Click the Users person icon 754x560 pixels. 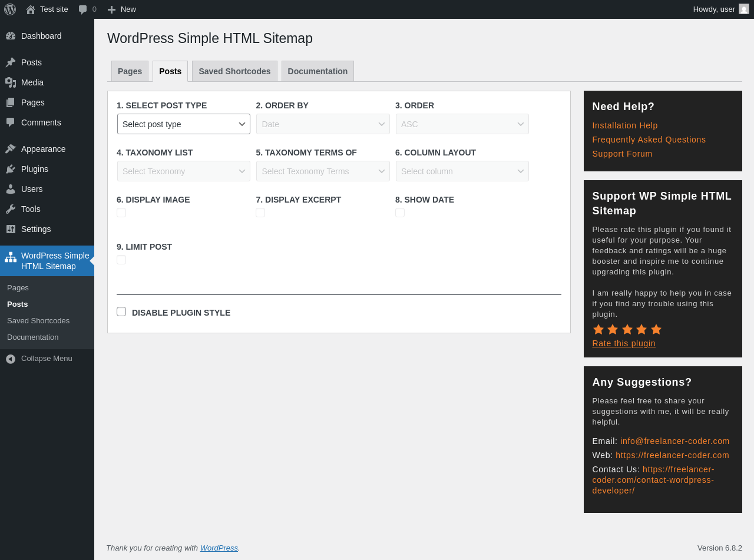point(11,189)
